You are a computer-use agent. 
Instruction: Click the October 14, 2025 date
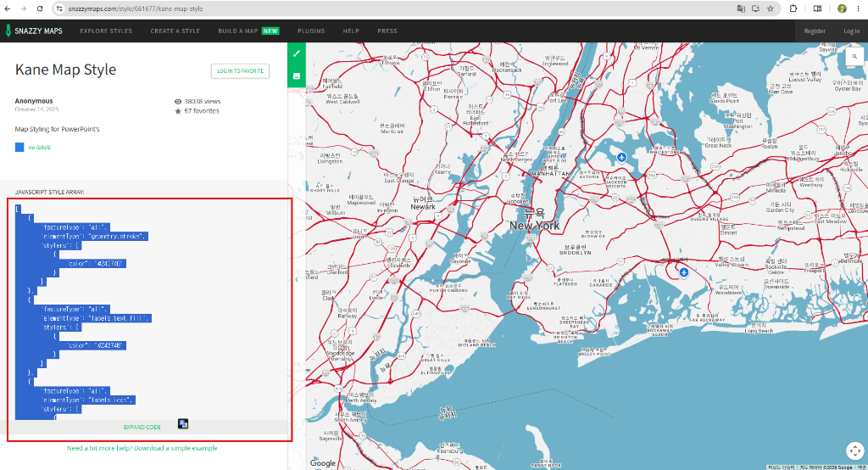coord(36,109)
